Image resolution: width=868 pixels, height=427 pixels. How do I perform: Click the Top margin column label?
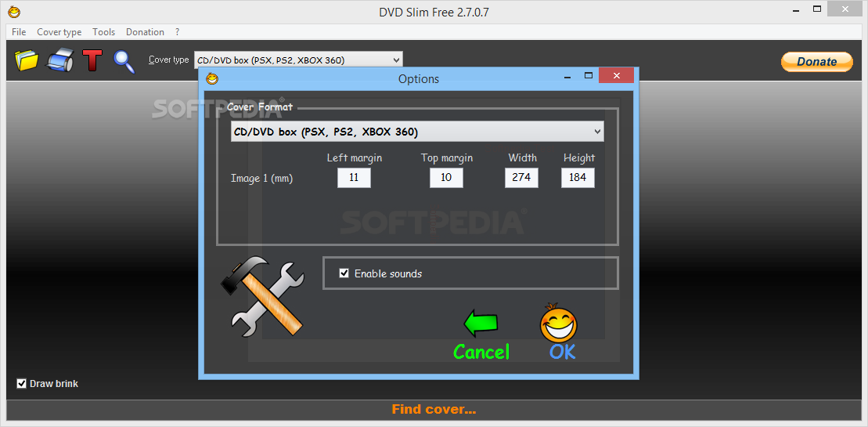pyautogui.click(x=447, y=157)
